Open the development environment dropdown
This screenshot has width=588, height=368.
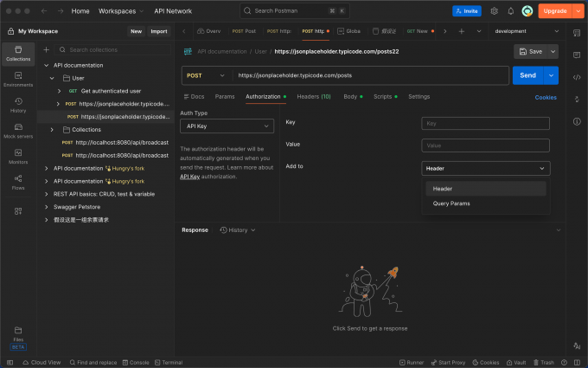coord(527,31)
